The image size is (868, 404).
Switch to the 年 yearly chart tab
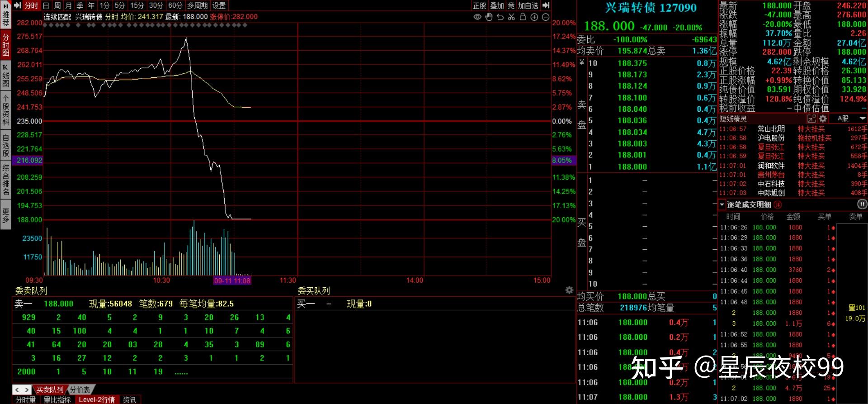click(91, 5)
